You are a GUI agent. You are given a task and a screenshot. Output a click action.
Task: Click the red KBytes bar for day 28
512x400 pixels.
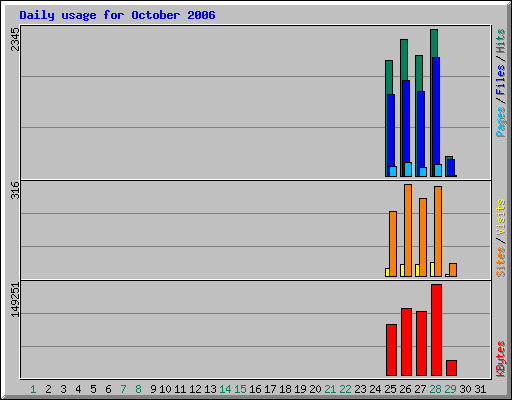[x=436, y=330]
